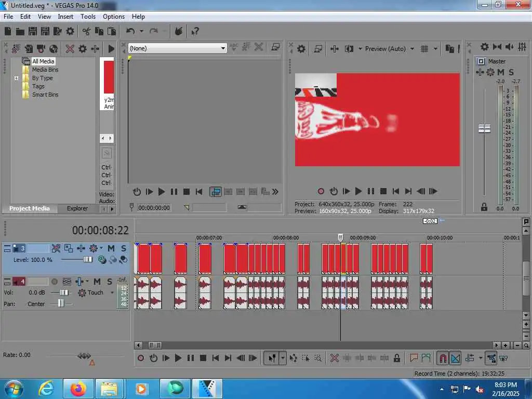Viewport: 532px width, 399px height.
Task: Open the Undo history dropdown arrow
Action: [x=141, y=32]
